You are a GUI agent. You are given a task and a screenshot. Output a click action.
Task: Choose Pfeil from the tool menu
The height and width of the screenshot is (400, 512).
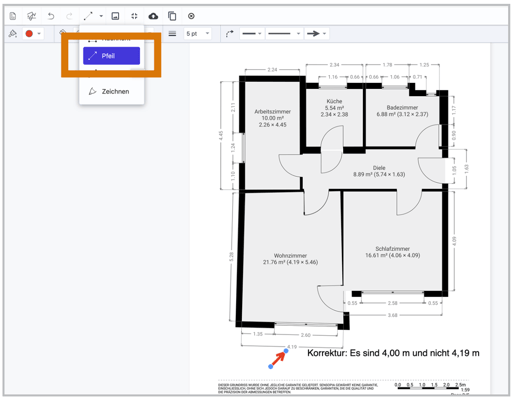click(111, 56)
